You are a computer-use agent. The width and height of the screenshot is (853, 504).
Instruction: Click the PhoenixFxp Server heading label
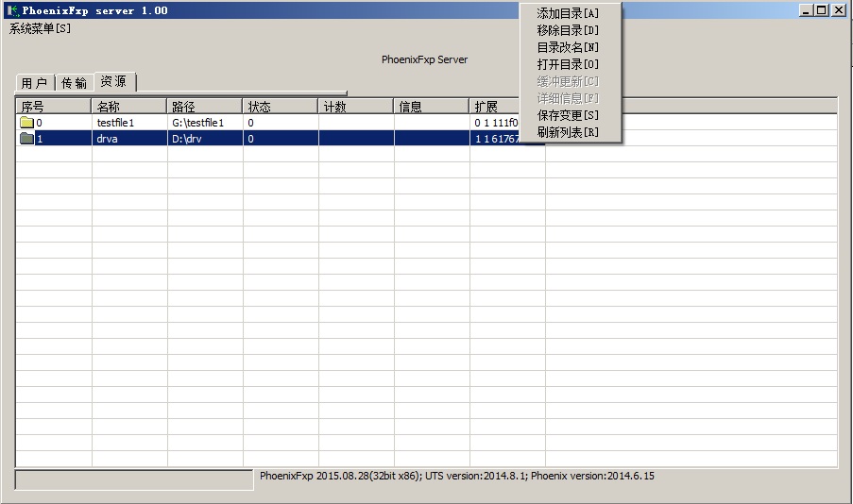click(424, 59)
